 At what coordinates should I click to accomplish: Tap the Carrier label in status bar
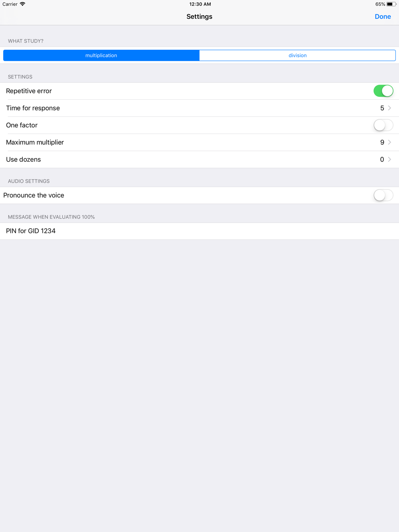coord(10,4)
